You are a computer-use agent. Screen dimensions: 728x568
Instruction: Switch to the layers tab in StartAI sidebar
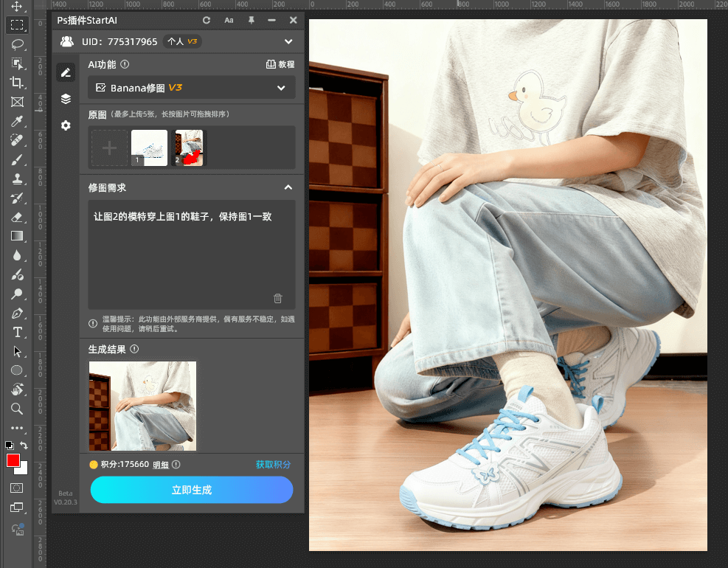click(66, 98)
